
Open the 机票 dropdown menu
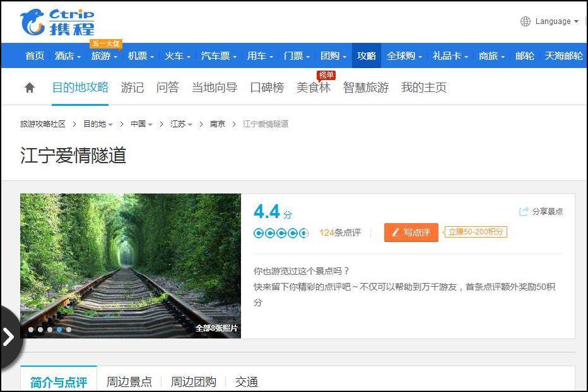tap(141, 56)
